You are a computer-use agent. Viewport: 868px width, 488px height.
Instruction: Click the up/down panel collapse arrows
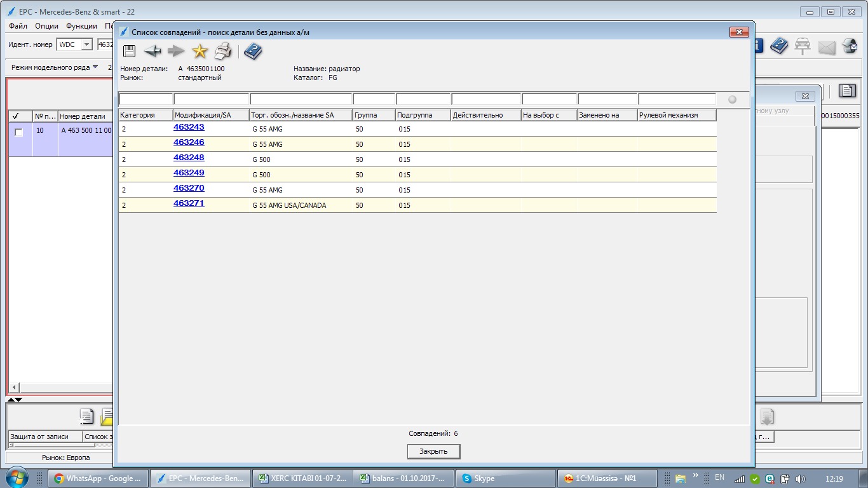tap(14, 400)
